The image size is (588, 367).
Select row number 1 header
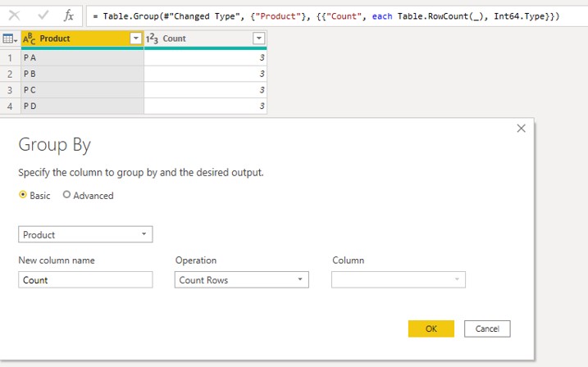(10, 57)
